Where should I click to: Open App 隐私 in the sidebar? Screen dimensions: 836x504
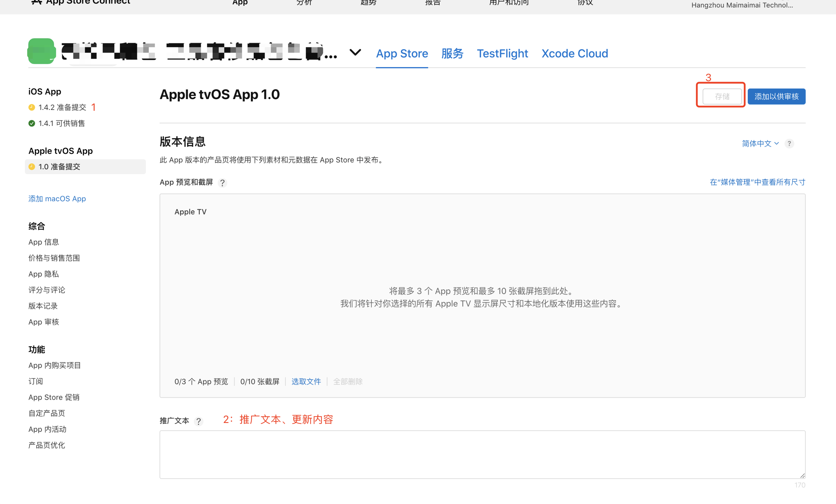[x=43, y=274]
